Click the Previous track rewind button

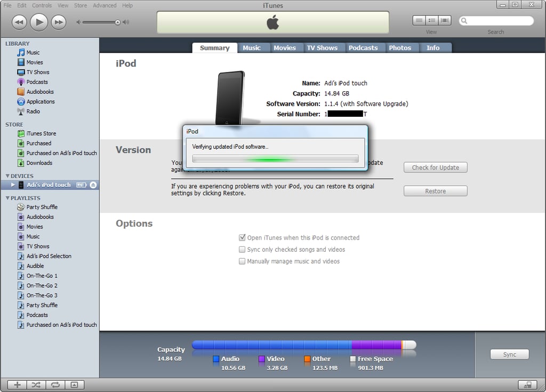click(19, 22)
